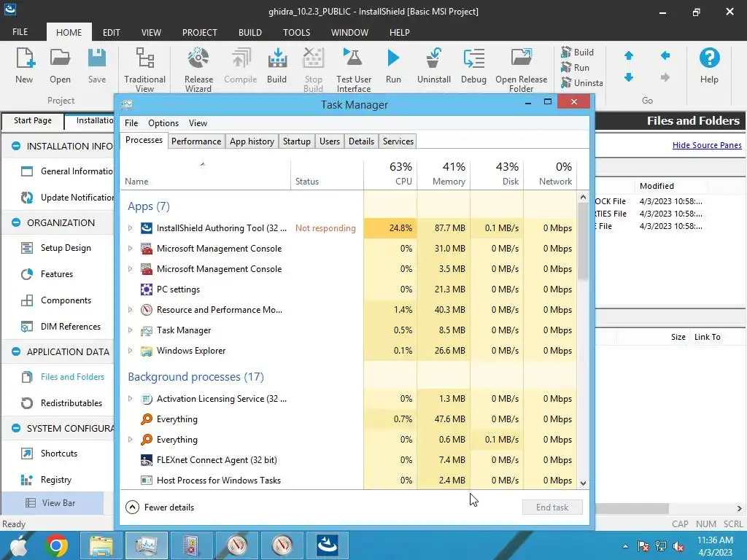Launch the Release Wizard
This screenshot has height=560, width=747.
(198, 70)
